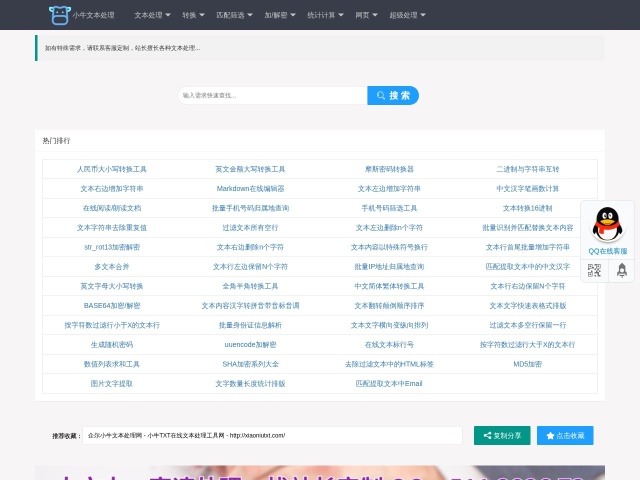Open 摩斯密码转换器 tool
640x480 pixels.
click(389, 169)
